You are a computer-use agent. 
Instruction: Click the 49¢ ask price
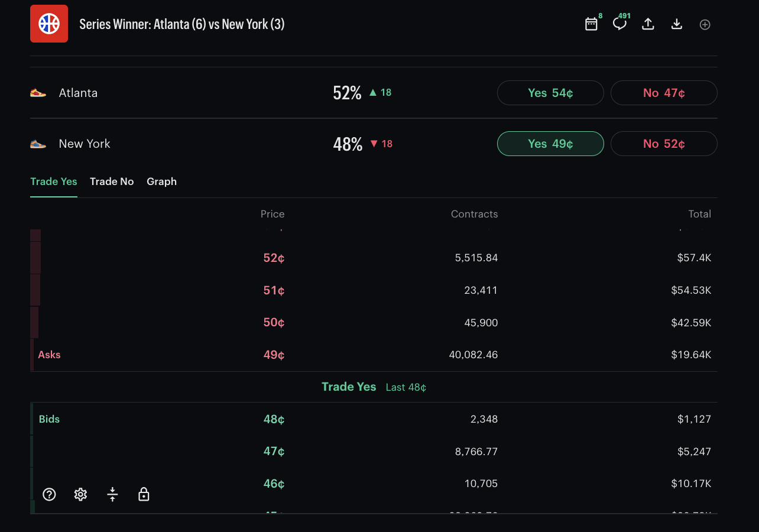274,355
